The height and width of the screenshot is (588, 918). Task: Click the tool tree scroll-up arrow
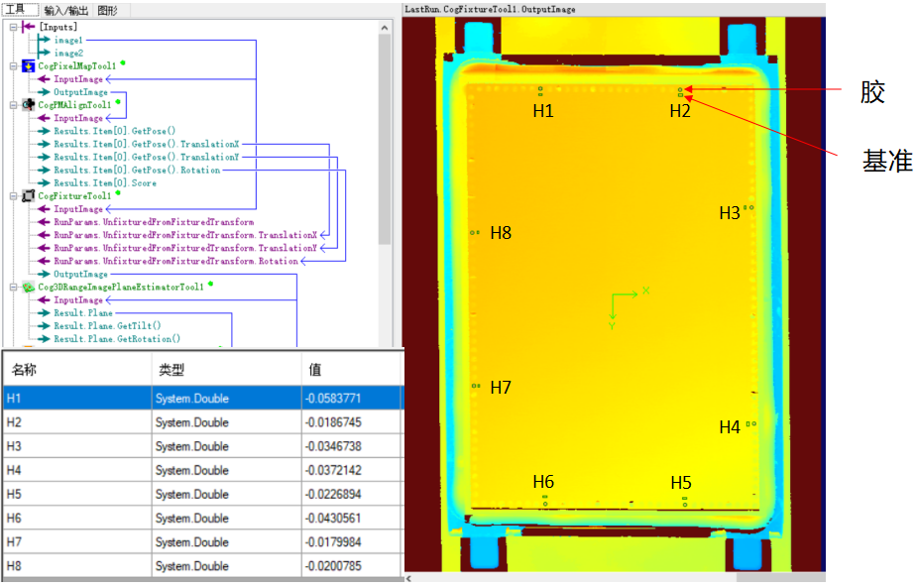[386, 29]
